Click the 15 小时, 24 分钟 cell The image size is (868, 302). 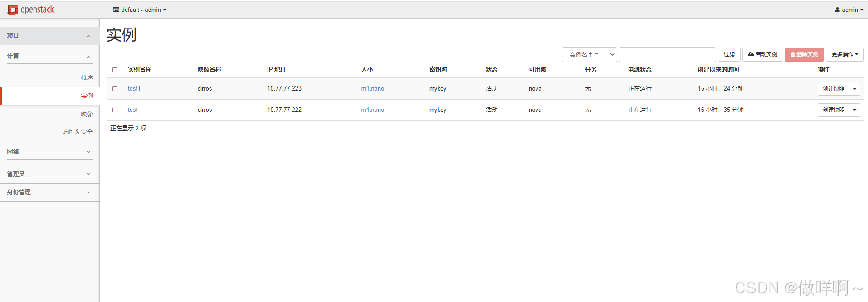[721, 89]
